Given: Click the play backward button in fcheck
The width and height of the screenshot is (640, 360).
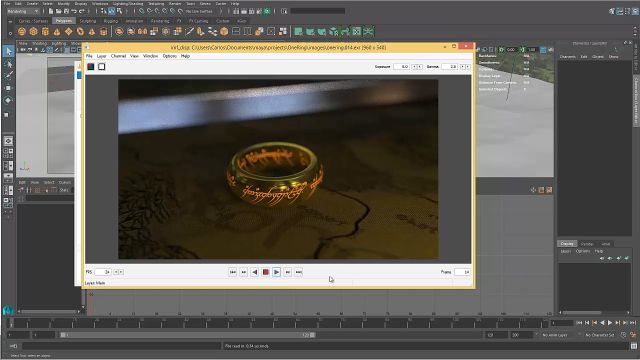Looking at the screenshot, I should pos(254,272).
